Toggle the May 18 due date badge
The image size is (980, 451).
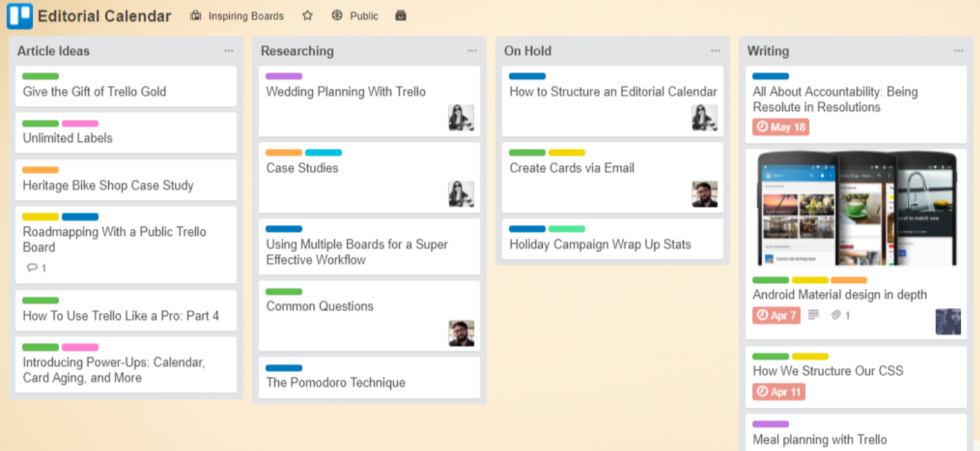click(x=780, y=127)
